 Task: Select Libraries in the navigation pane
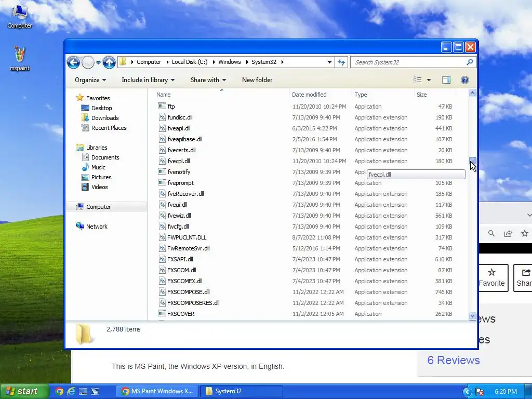coord(96,148)
